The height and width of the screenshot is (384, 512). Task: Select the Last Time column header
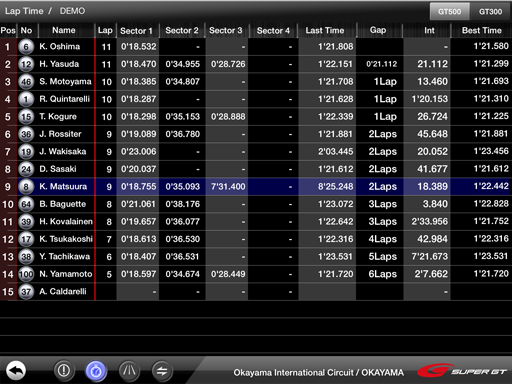pos(325,31)
